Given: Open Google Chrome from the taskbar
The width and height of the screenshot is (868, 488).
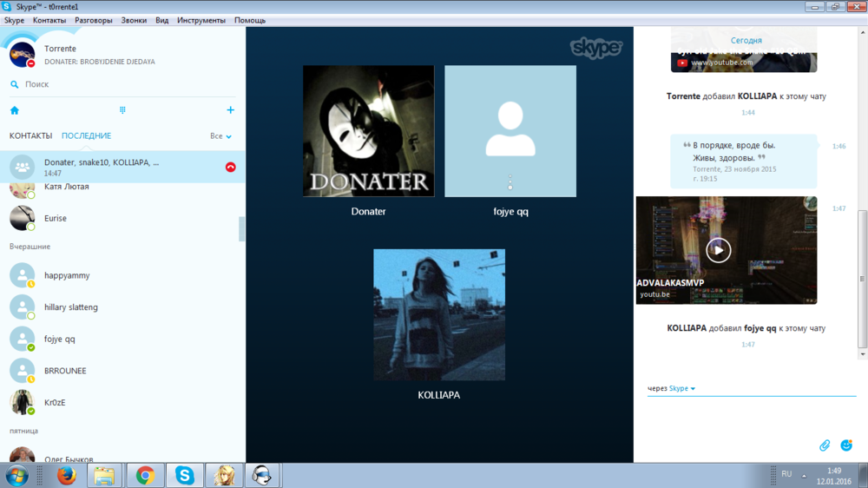Looking at the screenshot, I should pyautogui.click(x=145, y=475).
